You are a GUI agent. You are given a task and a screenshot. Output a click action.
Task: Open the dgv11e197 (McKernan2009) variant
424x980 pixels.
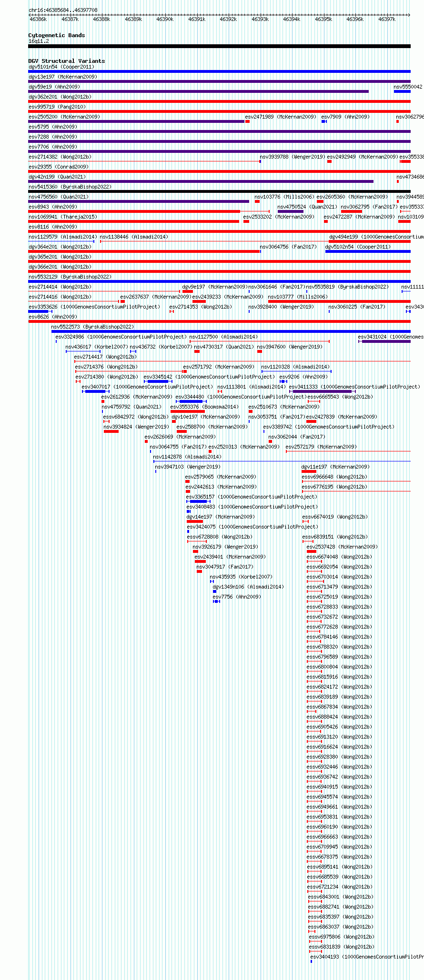335,467
